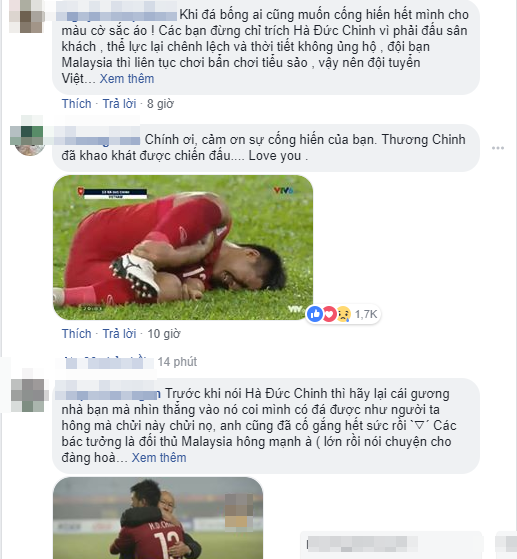Click the crying face reaction icon
The height and width of the screenshot is (559, 517).
pyautogui.click(x=343, y=314)
